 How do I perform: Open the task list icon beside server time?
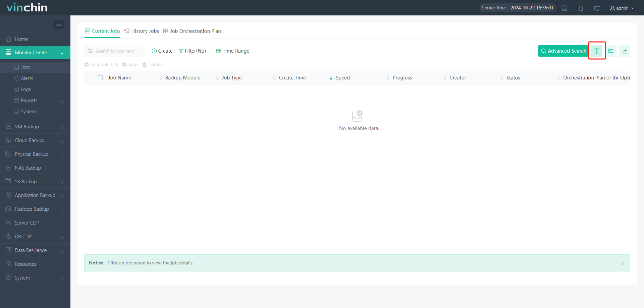pos(565,8)
